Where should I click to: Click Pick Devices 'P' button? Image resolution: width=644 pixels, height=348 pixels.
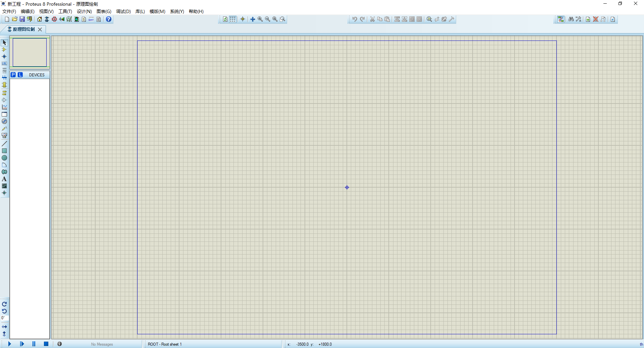13,75
